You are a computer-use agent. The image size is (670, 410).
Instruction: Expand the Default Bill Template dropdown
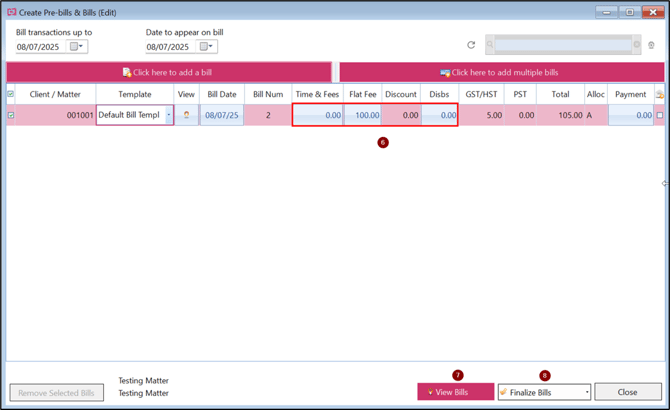[x=168, y=115]
